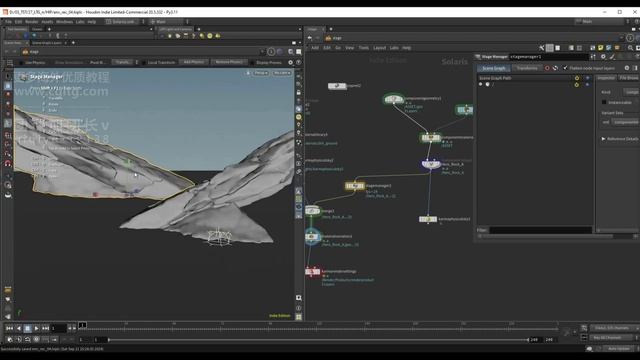Click the play forward button
The image size is (640, 360).
coord(36,328)
